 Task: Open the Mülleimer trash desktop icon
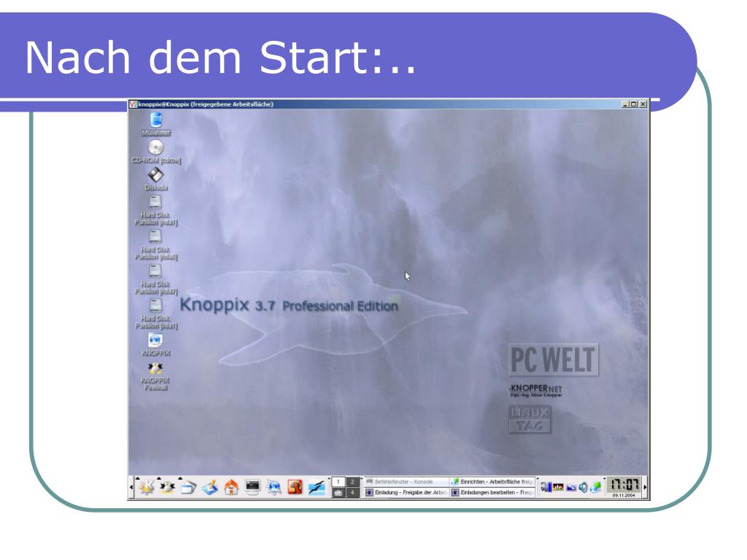pyautogui.click(x=156, y=124)
